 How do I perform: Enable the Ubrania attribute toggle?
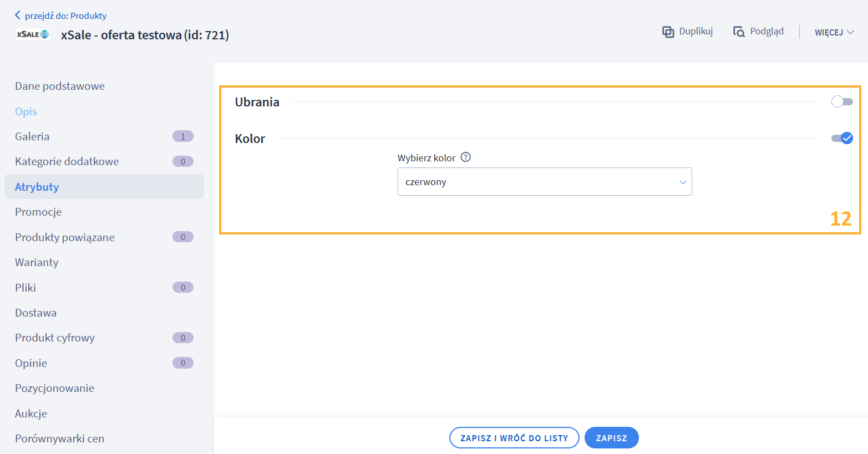(x=841, y=101)
